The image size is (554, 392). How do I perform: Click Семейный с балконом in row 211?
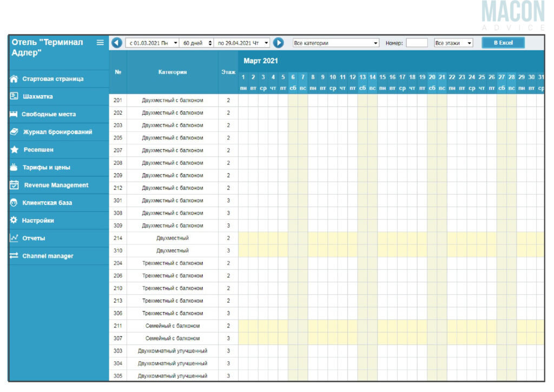(x=173, y=325)
